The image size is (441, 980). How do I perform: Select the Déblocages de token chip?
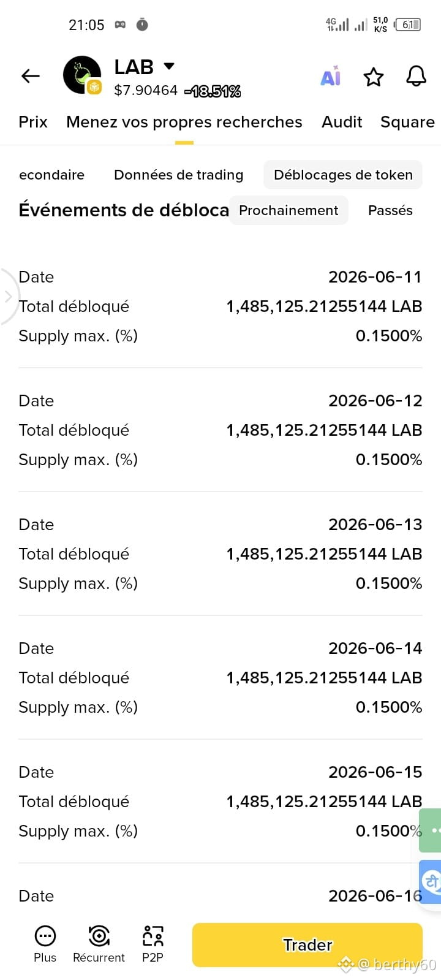click(x=343, y=175)
